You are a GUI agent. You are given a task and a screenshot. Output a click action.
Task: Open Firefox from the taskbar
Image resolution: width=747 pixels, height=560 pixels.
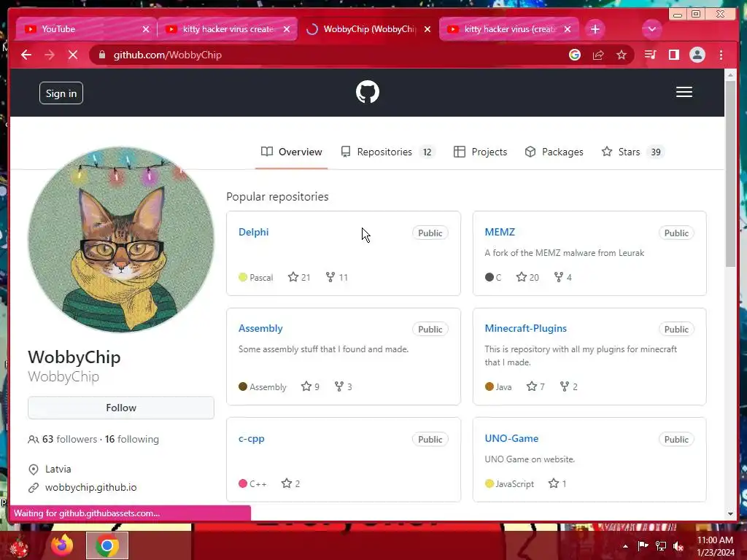click(62, 545)
